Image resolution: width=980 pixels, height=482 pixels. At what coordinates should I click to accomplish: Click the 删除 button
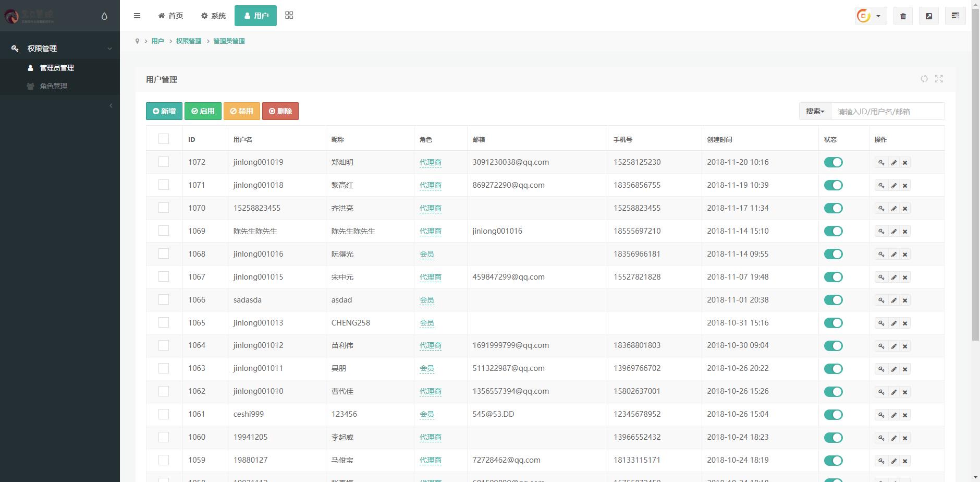click(x=280, y=111)
